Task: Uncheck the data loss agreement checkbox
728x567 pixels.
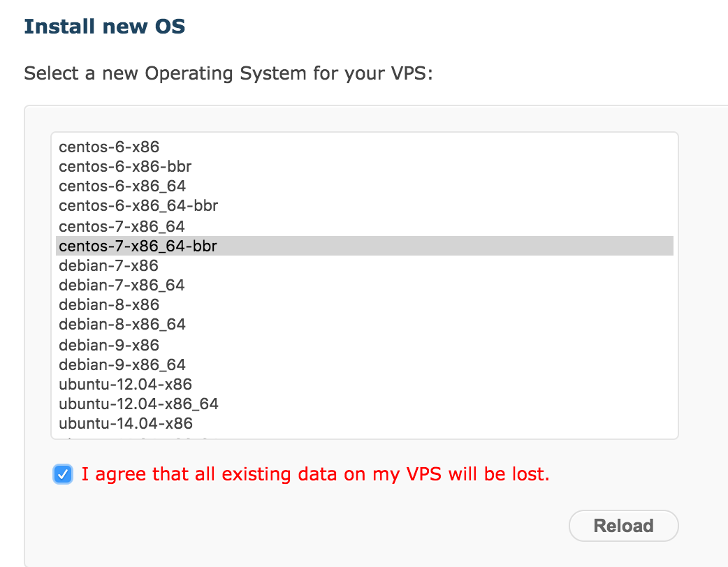Action: tap(63, 475)
